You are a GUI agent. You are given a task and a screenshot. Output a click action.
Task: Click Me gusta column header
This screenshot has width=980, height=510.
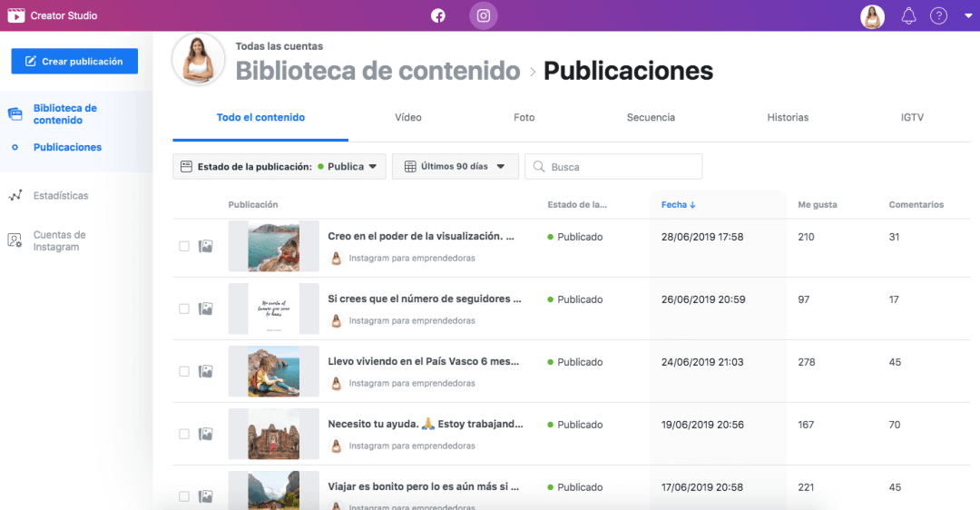[x=817, y=204]
